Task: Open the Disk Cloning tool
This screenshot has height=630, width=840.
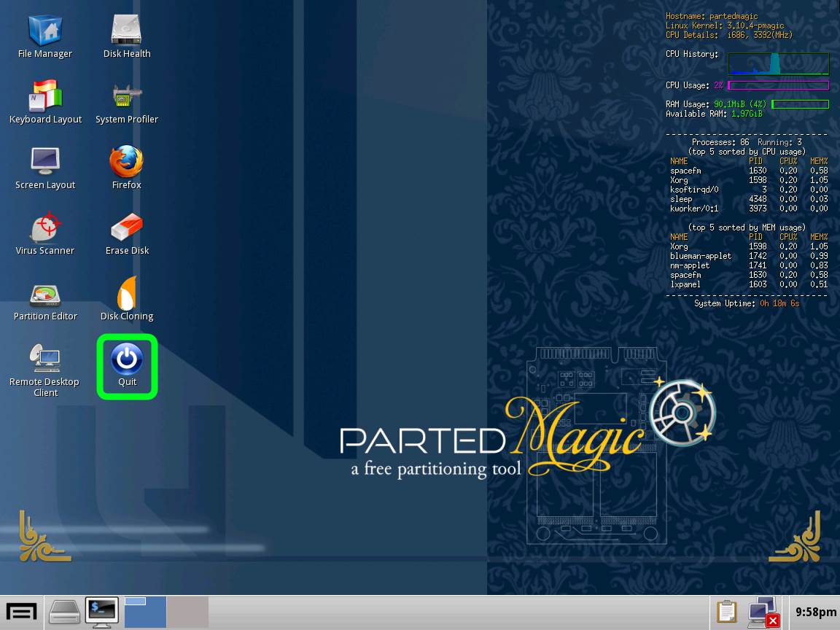Action: [x=126, y=300]
